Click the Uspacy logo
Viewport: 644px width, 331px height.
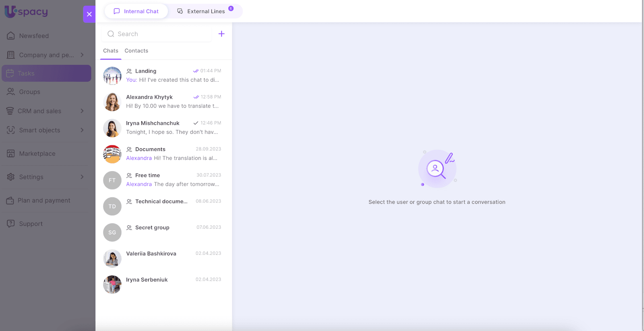click(26, 12)
